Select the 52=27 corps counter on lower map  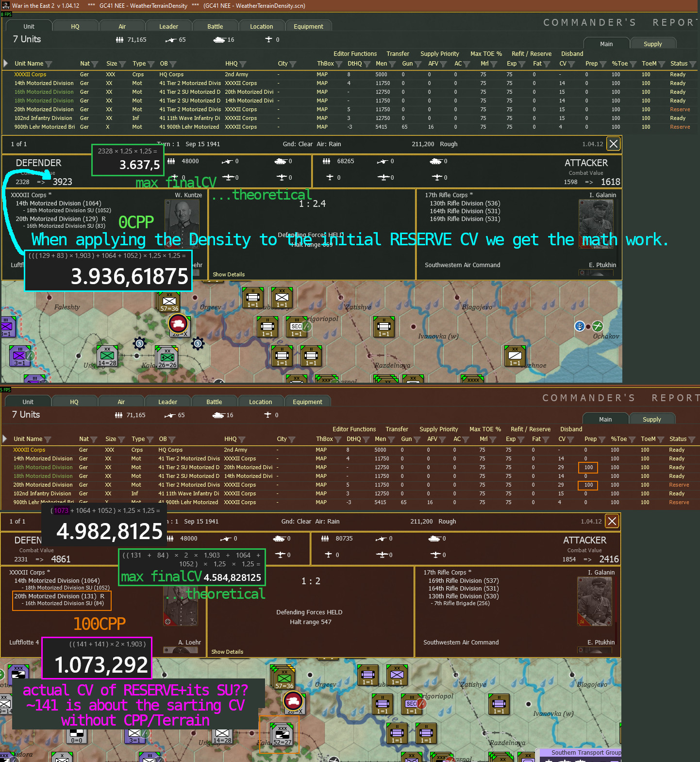pos(282,735)
